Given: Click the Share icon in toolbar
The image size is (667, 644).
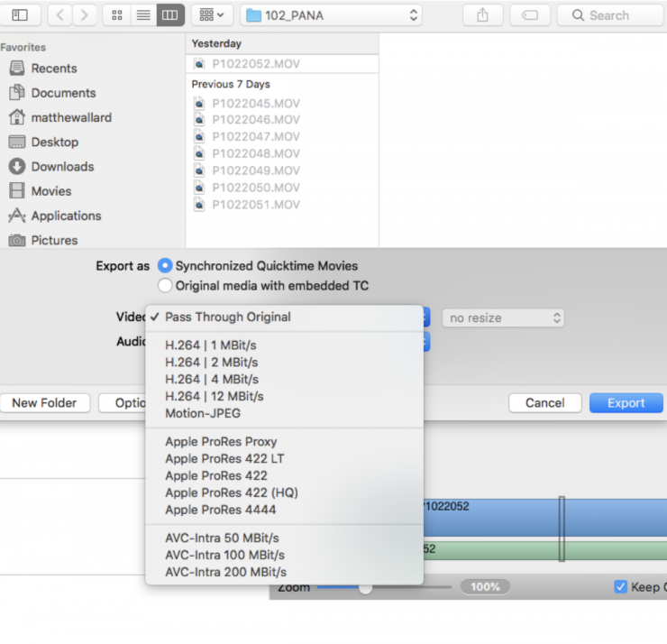Looking at the screenshot, I should (482, 15).
